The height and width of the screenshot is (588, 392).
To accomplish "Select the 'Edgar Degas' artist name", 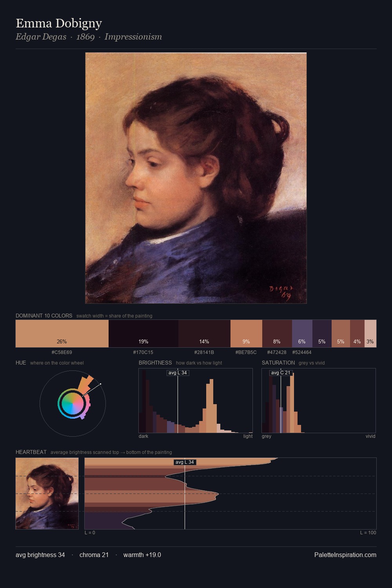I will 41,37.
